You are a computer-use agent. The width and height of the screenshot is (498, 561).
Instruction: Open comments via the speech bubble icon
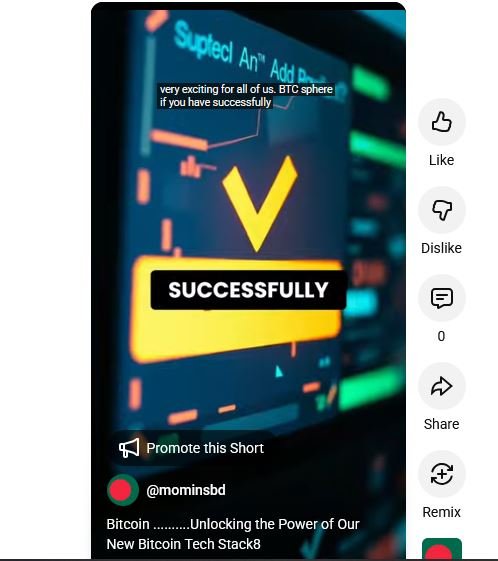pyautogui.click(x=441, y=298)
